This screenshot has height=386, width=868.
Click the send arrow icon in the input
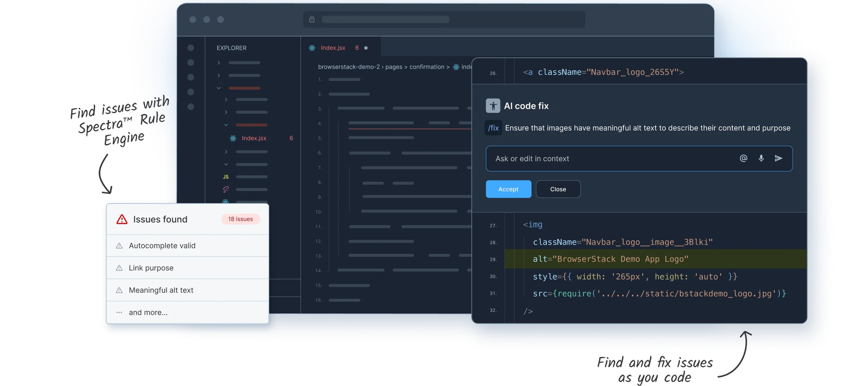[779, 158]
